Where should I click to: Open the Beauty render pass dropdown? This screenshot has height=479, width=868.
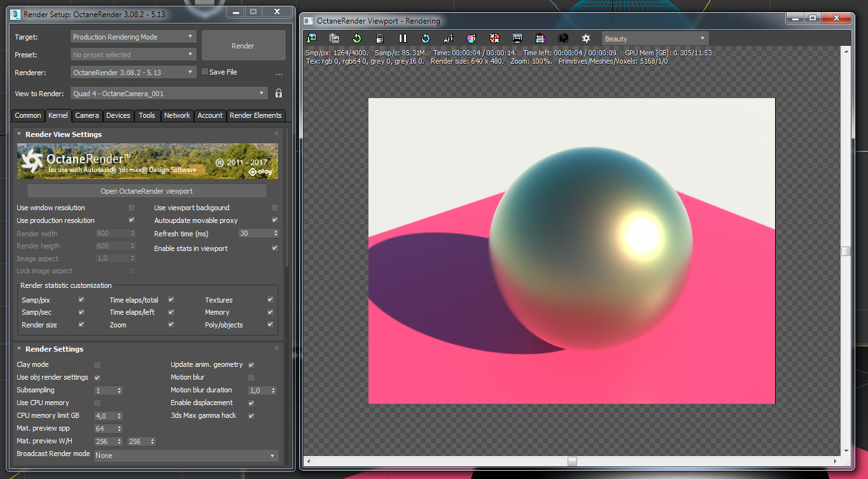click(x=655, y=39)
